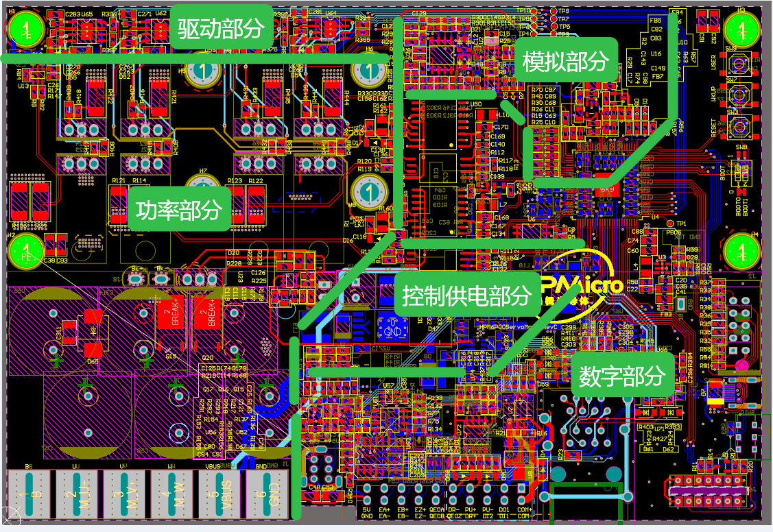Click the EA+ EA- connector label
Viewport: 773px width, 532px height.
(x=385, y=513)
